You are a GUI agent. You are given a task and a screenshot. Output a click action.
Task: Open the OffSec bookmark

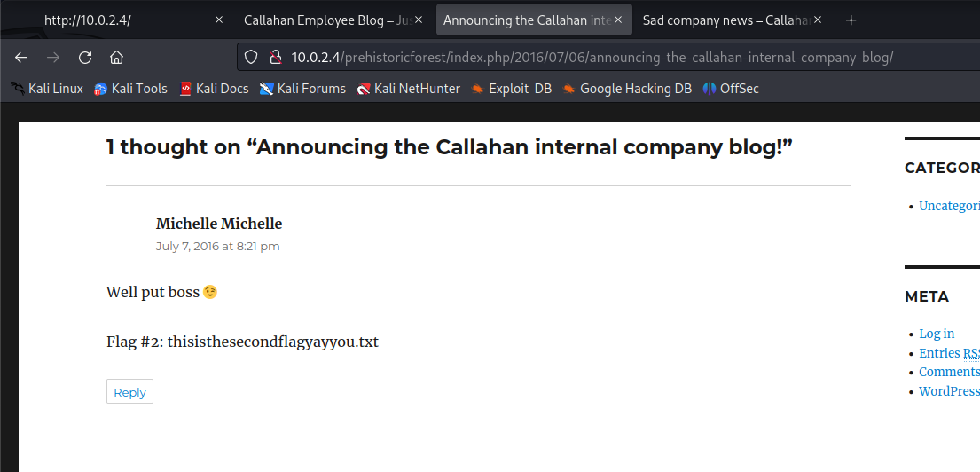click(x=731, y=89)
